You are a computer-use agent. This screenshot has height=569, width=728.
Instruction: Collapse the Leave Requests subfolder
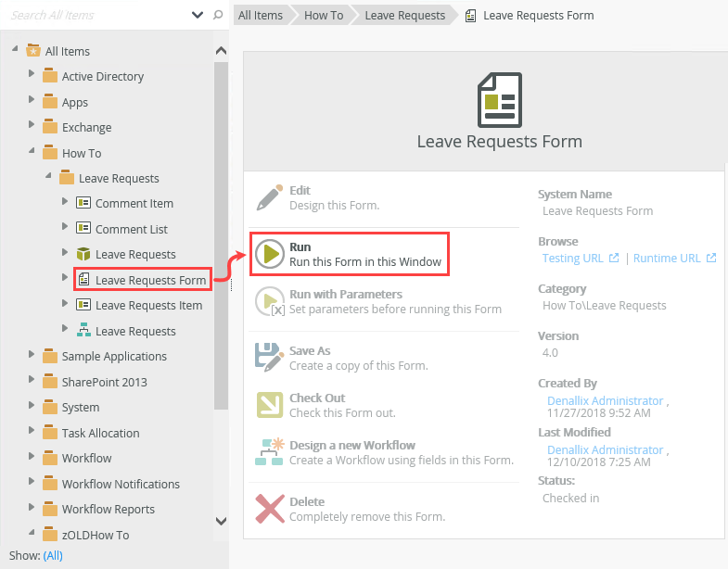tap(48, 176)
